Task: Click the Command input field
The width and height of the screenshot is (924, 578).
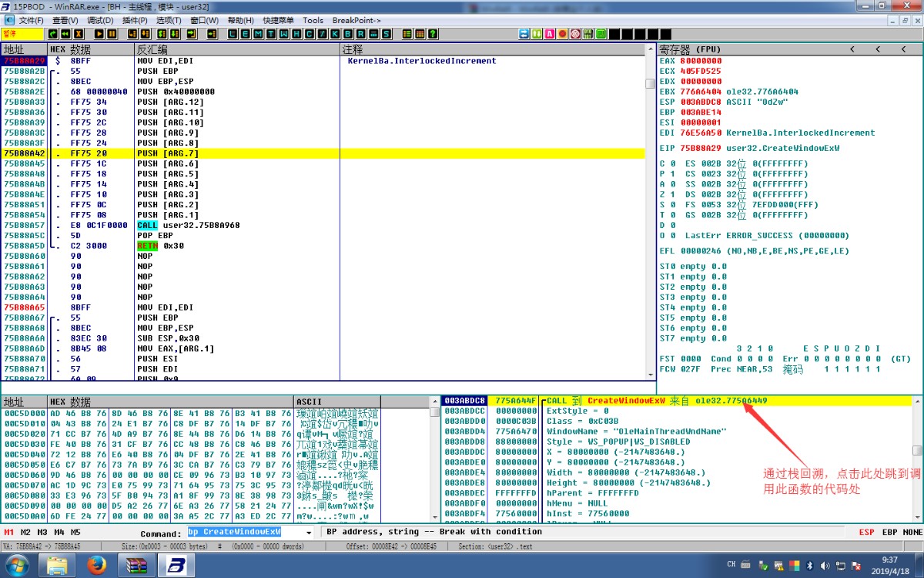Action: coord(246,533)
